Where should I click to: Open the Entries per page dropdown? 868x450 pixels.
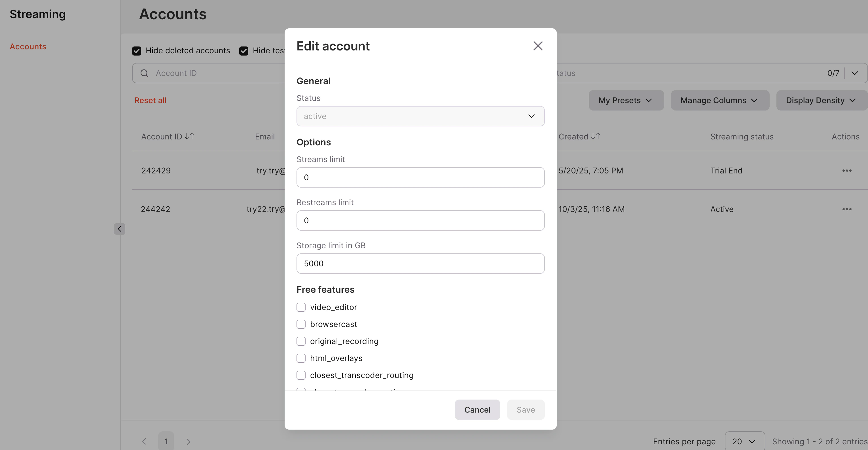(744, 441)
